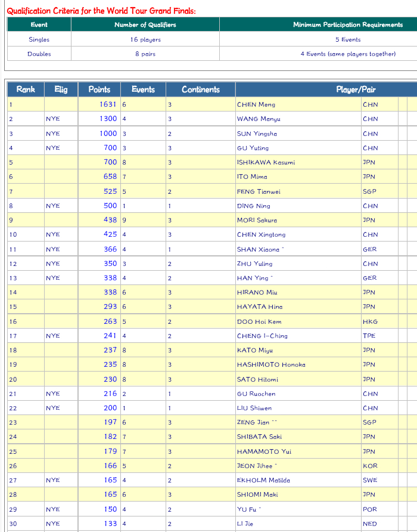This screenshot has width=417, height=532.
Task: Select player name JEON Jihee
Action: 254,466
